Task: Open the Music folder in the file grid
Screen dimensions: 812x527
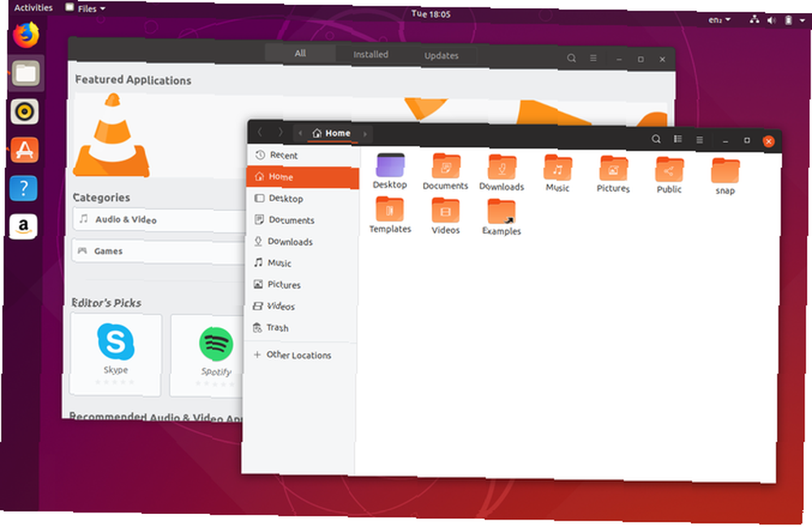Action: tap(557, 175)
